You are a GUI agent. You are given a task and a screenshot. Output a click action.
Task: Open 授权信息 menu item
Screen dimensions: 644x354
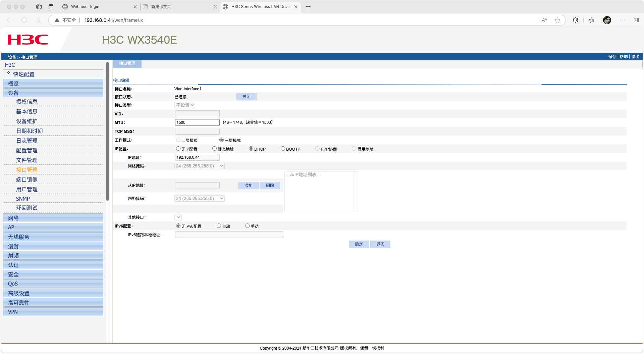tap(27, 102)
